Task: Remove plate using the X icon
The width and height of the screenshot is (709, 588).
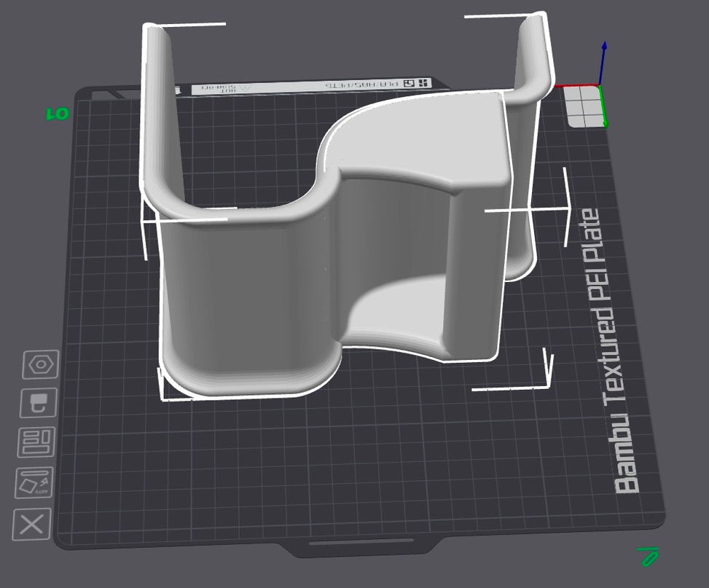Action: 31,524
